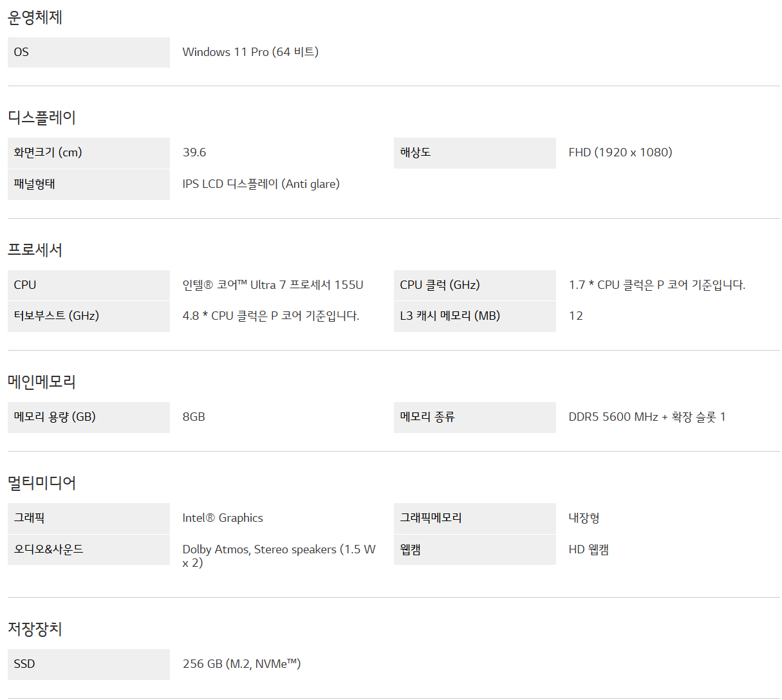
Task: Click the FHD (1920 x 1080) value
Action: (620, 152)
